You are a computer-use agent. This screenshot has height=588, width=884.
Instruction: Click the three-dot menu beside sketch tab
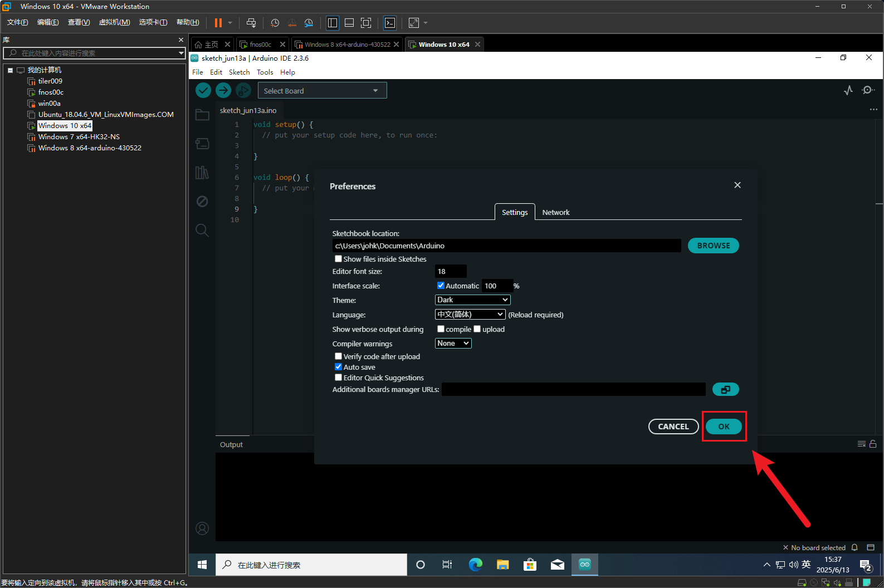point(873,110)
